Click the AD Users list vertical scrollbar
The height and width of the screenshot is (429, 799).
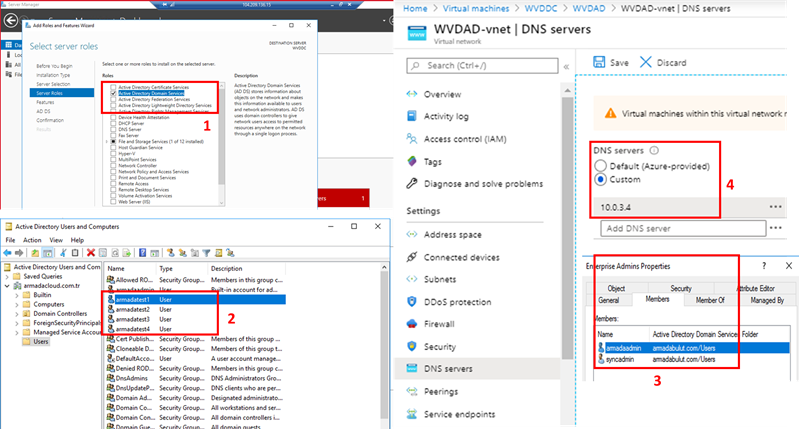pos(385,346)
